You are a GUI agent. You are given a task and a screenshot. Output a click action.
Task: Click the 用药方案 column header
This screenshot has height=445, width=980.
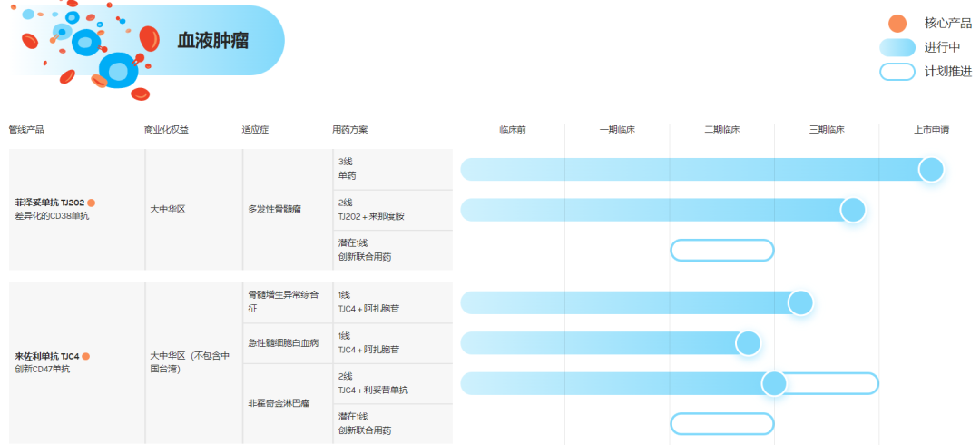350,130
